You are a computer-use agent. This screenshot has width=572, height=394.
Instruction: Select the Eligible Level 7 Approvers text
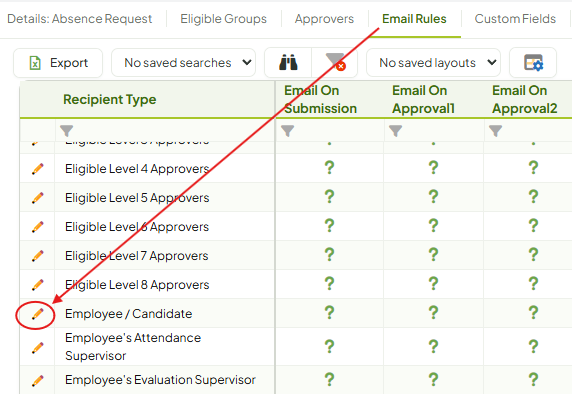pyautogui.click(x=137, y=256)
